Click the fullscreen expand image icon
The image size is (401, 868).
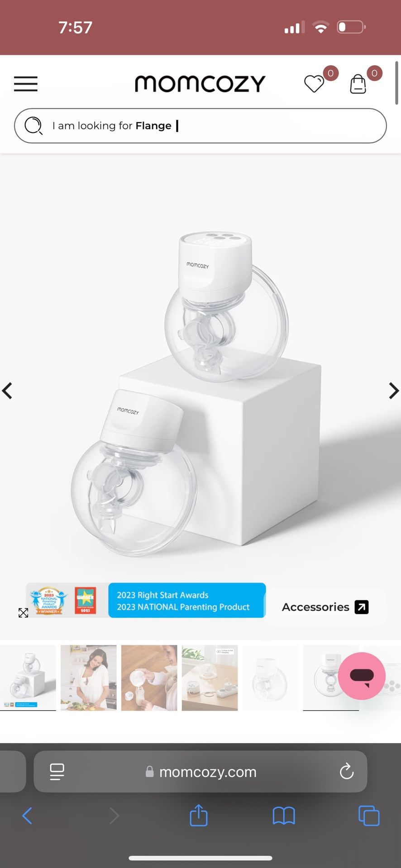coord(23,613)
